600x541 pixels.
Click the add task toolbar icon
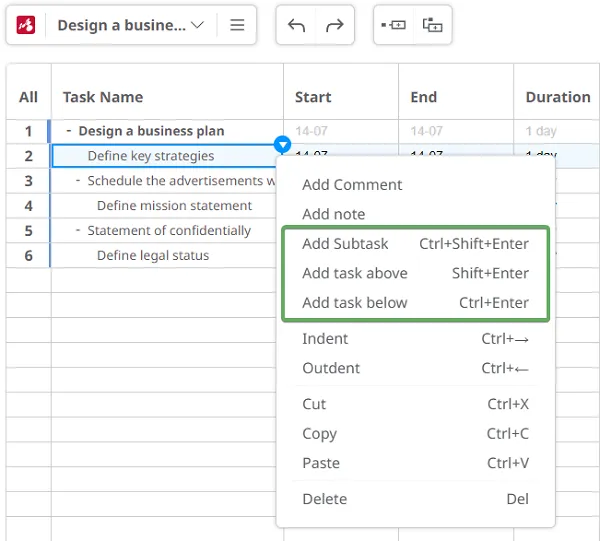[x=394, y=25]
